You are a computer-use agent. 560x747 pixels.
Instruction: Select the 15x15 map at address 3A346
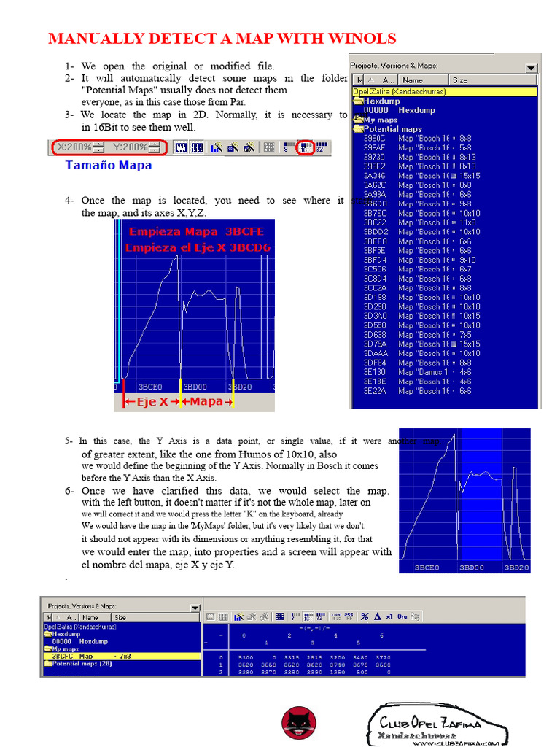pos(422,176)
